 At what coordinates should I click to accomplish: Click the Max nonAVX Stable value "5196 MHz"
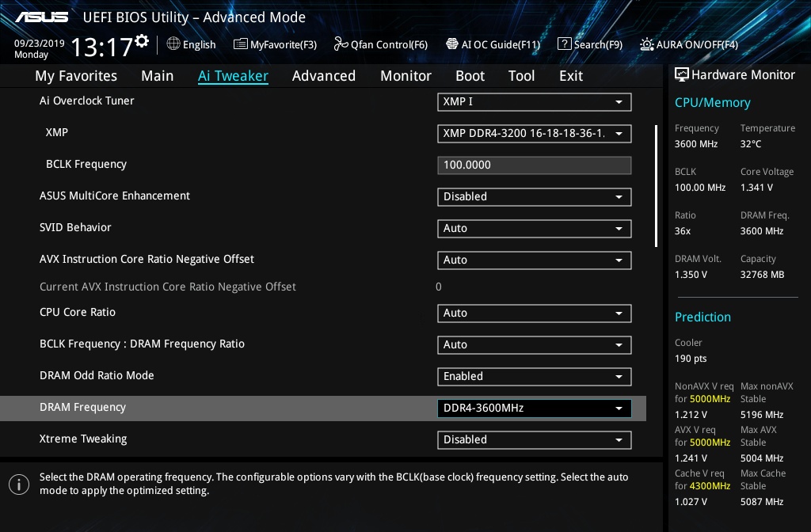click(x=762, y=415)
